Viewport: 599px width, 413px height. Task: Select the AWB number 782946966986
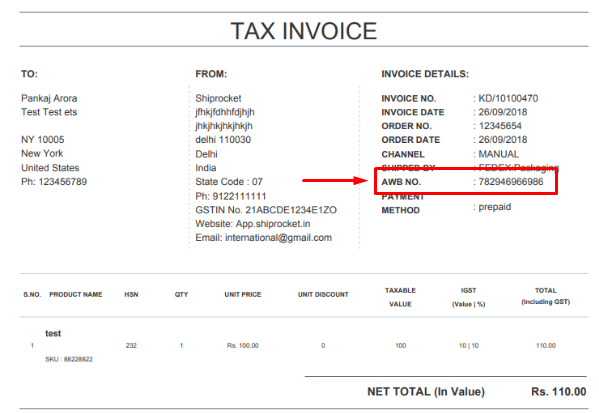511,181
